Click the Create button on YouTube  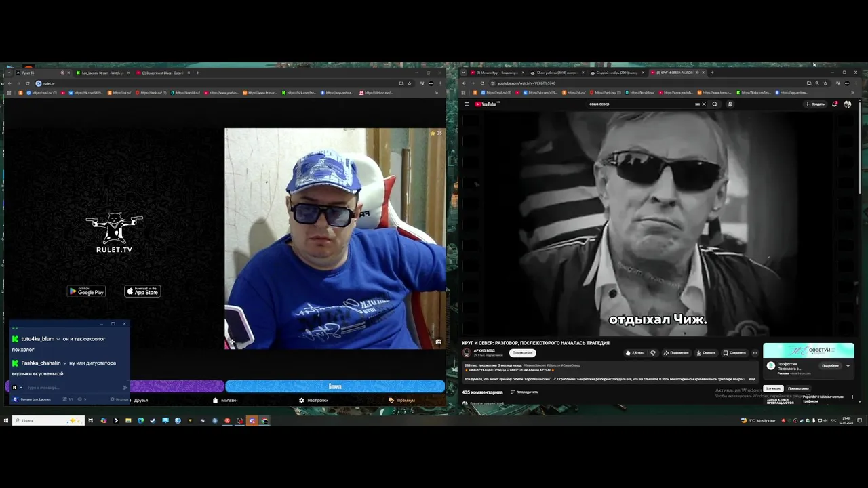point(814,104)
